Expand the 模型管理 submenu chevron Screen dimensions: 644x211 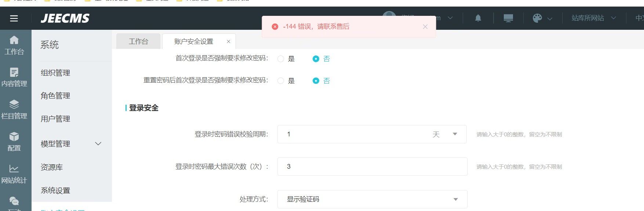[x=98, y=144]
